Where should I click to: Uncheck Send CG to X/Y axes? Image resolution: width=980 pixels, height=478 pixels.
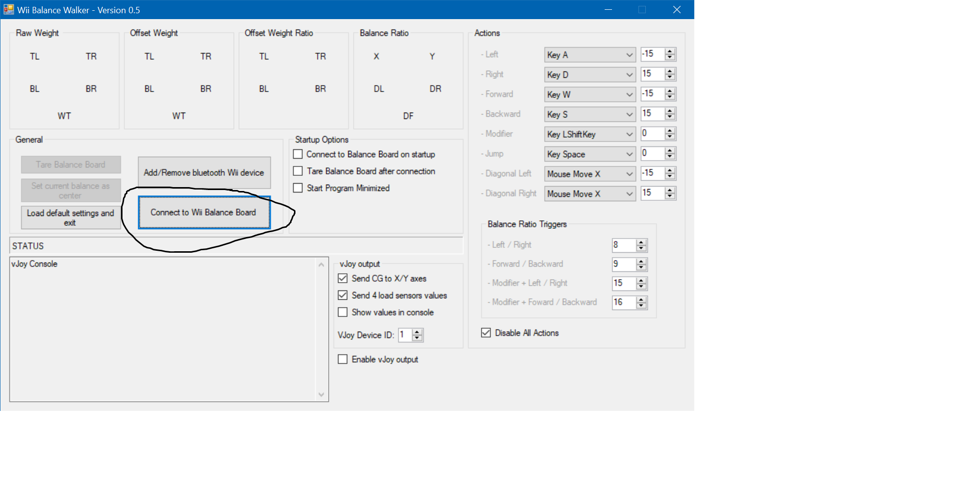pyautogui.click(x=343, y=278)
